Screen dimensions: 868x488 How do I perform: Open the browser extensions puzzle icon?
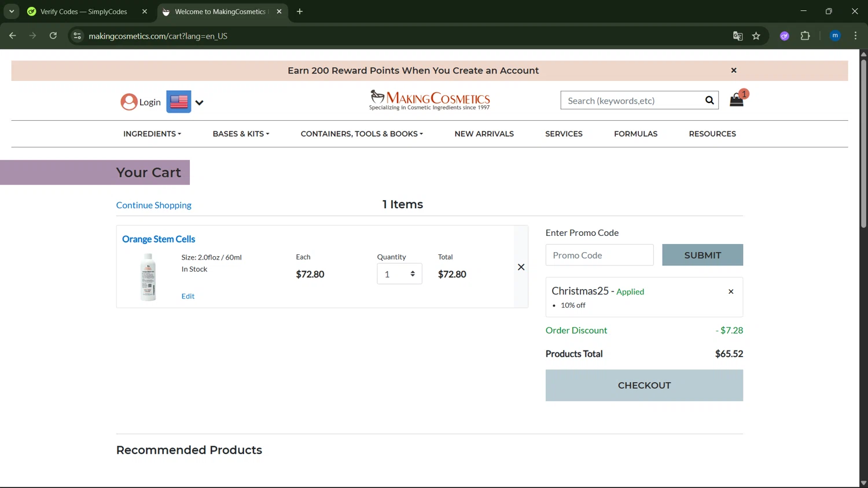click(x=805, y=36)
